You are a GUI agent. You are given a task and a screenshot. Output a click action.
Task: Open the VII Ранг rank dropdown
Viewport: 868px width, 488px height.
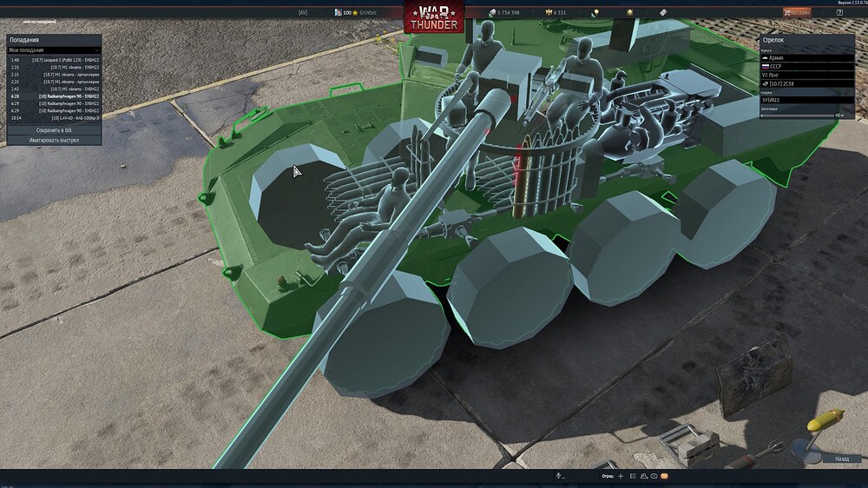point(806,76)
